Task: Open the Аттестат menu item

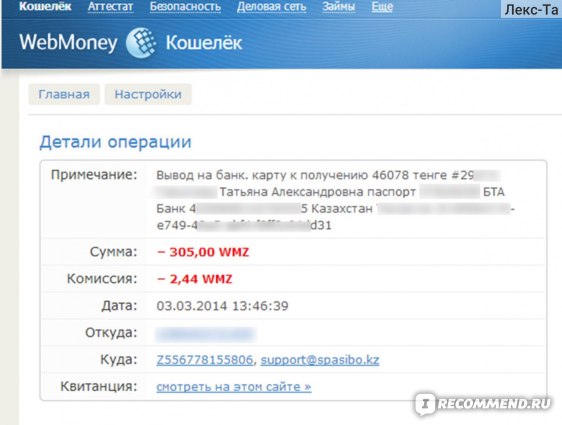Action: click(110, 6)
